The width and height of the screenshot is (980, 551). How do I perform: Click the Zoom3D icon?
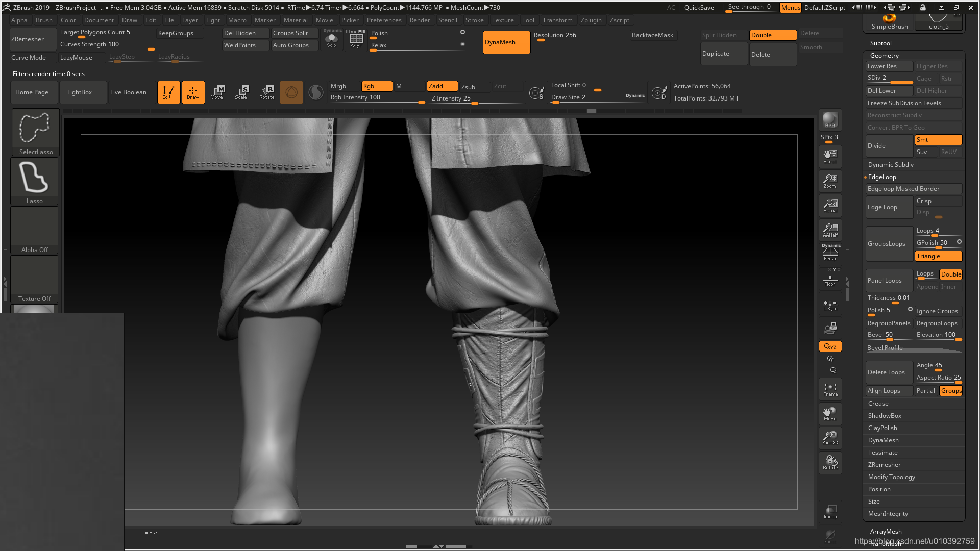[x=830, y=438]
